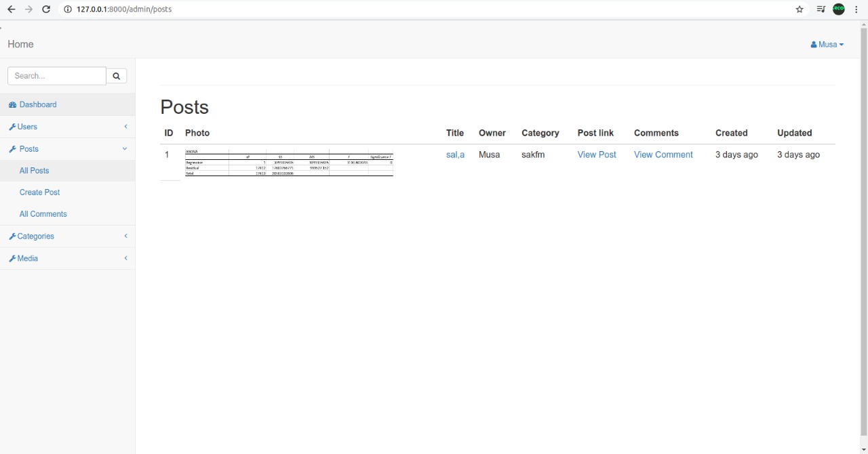Image resolution: width=868 pixels, height=454 pixels.
Task: Expand the Users menu chevron
Action: click(x=125, y=127)
